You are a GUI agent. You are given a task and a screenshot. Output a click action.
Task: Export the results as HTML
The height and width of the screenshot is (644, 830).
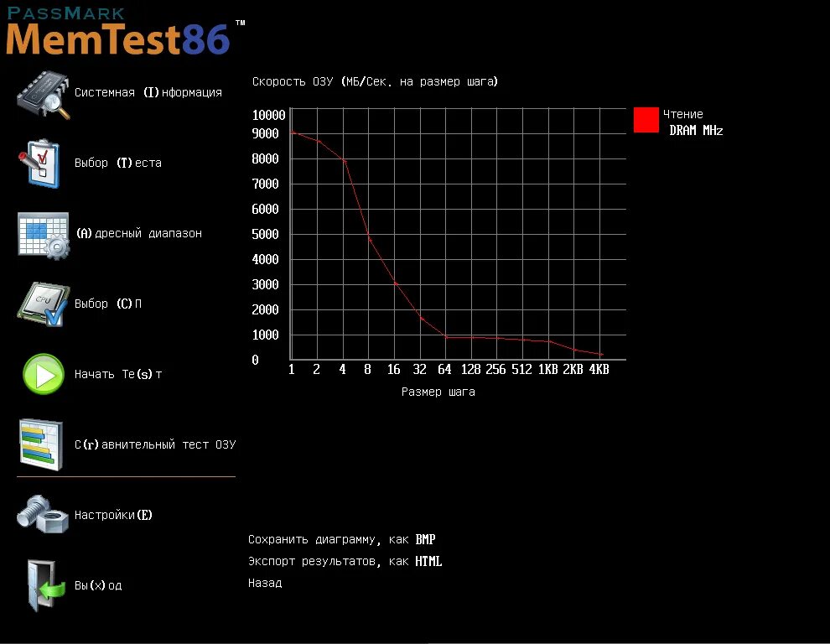coord(345,561)
